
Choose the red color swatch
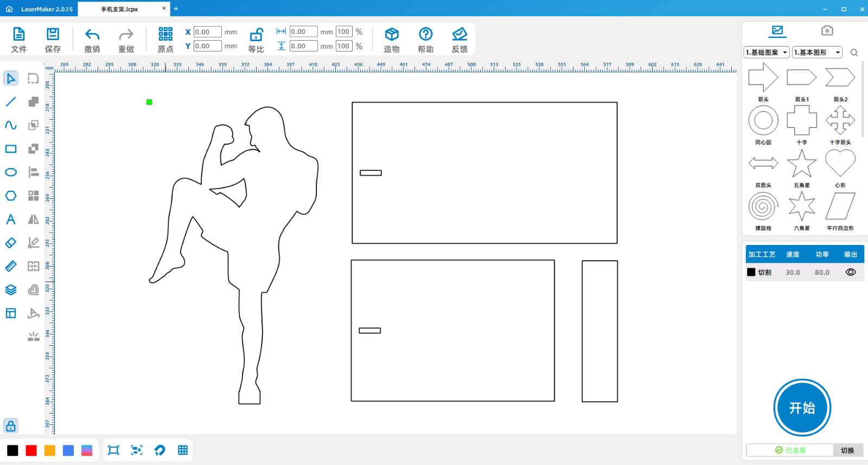31,450
